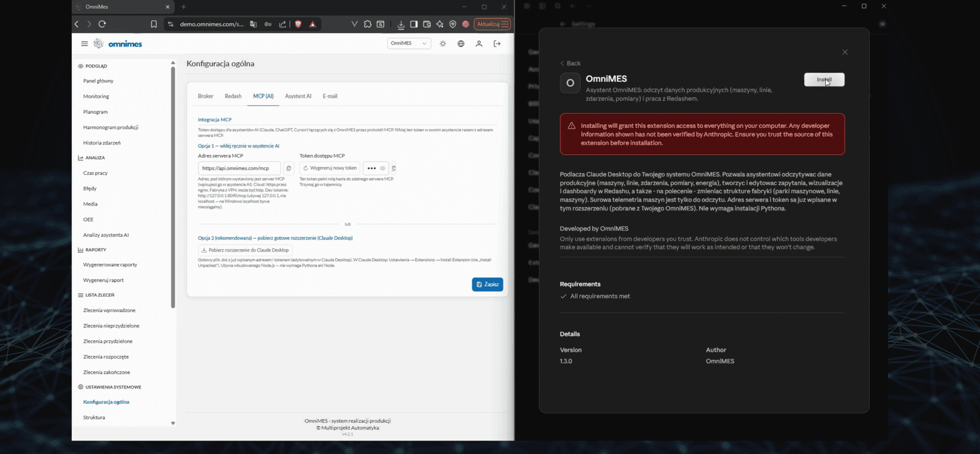Open the browser extensions puzzle icon
The width and height of the screenshot is (980, 454).
(x=367, y=24)
